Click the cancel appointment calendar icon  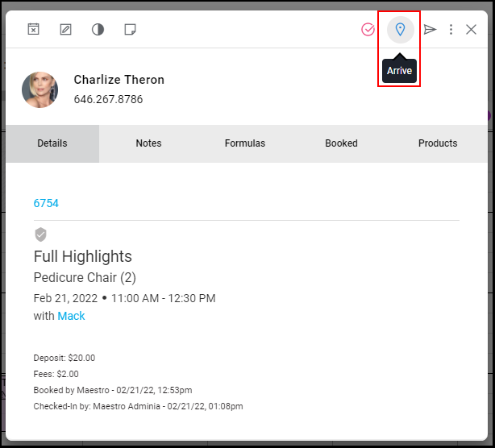pyautogui.click(x=34, y=29)
